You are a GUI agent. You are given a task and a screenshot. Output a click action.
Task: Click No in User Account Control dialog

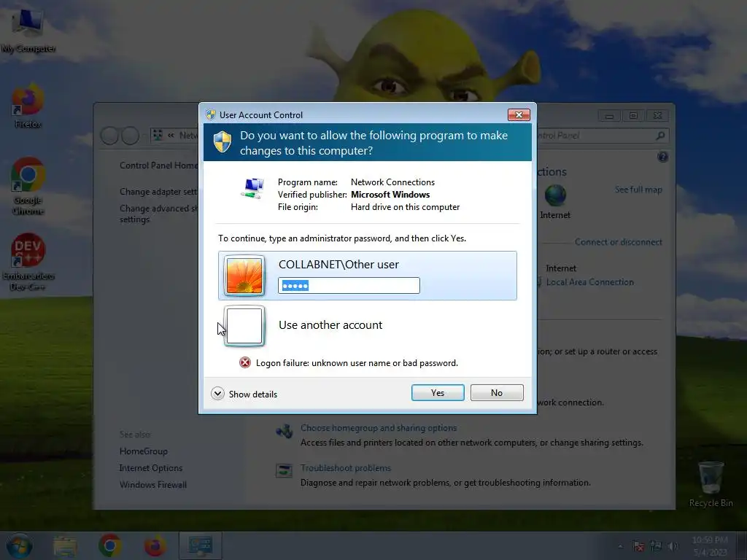coord(496,393)
